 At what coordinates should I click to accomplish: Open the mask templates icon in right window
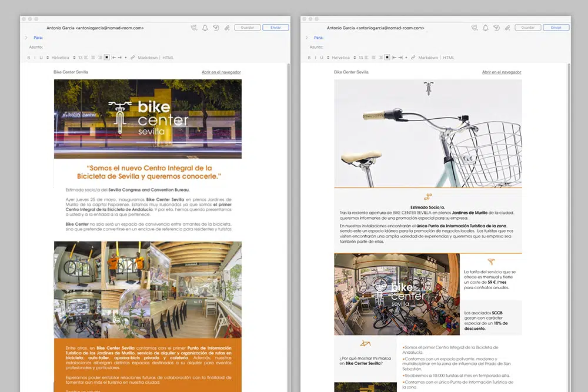coord(474,28)
